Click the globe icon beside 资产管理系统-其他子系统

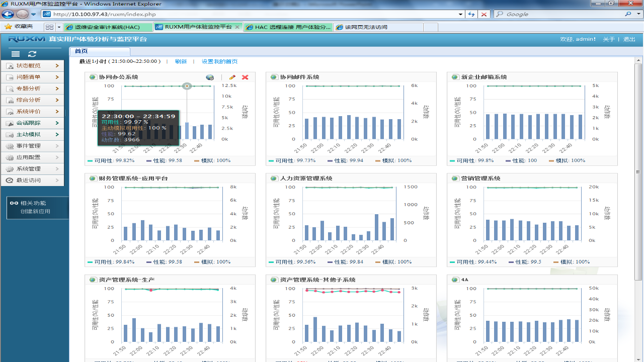[x=274, y=280]
